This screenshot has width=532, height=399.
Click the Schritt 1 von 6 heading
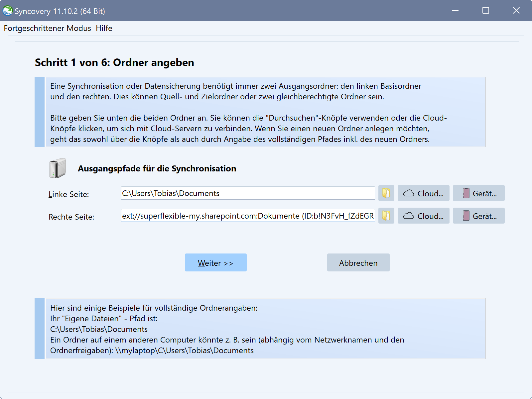click(114, 62)
